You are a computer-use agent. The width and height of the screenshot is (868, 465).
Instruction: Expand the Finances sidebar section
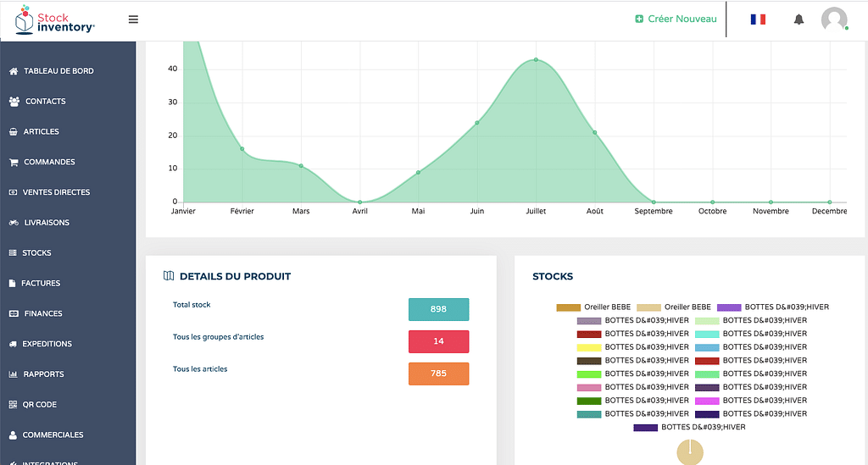point(43,313)
